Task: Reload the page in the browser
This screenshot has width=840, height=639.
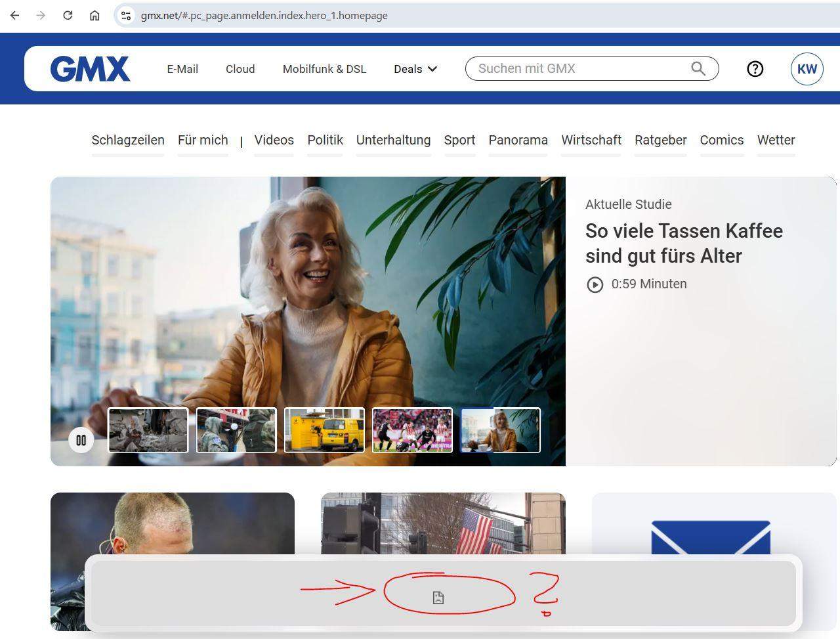Action: 68,15
